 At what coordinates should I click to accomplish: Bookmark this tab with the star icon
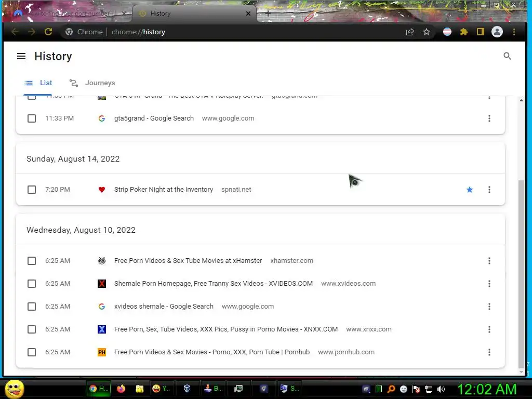pos(427,32)
